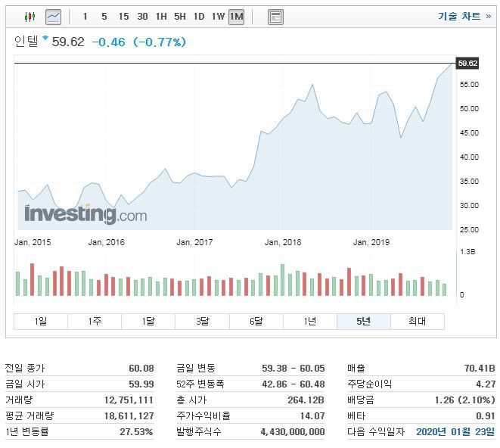Show the 1일 time range
Image resolution: width=500 pixels, height=448 pixels.
click(x=41, y=322)
